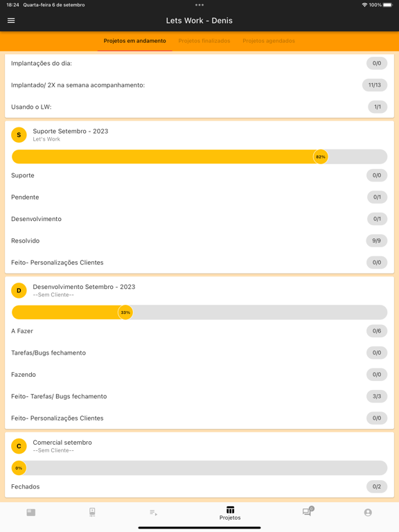Select Projetos em andamento tab
The image size is (399, 532).
point(134,41)
